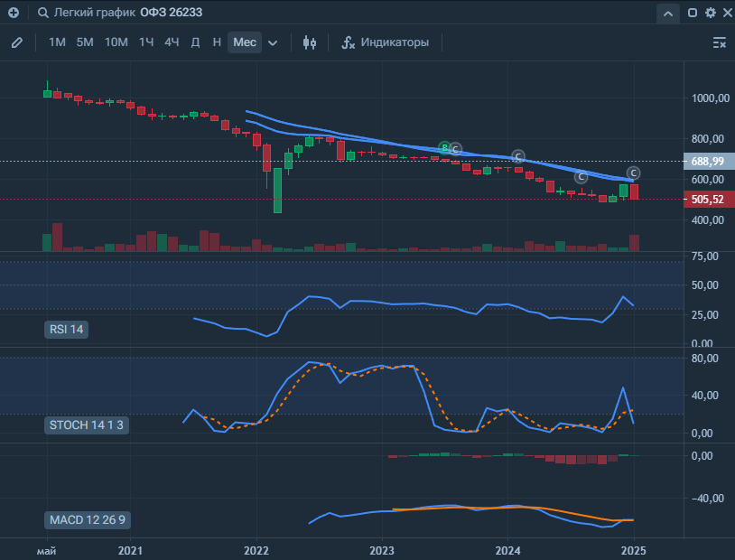Click the search magnifier icon
The height and width of the screenshot is (560, 735).
click(x=43, y=14)
